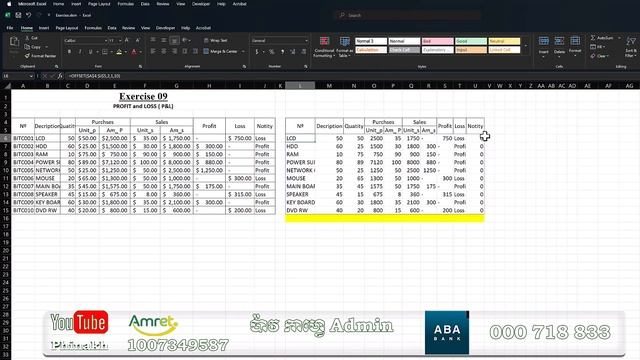Open the font size dropdown
The height and width of the screenshot is (360, 640).
(120, 41)
